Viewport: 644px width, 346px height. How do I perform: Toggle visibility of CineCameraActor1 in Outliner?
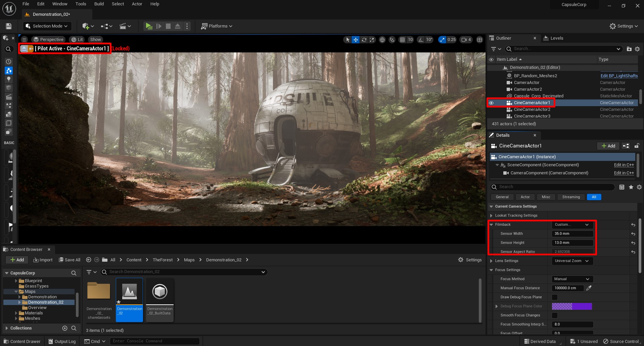coord(491,103)
